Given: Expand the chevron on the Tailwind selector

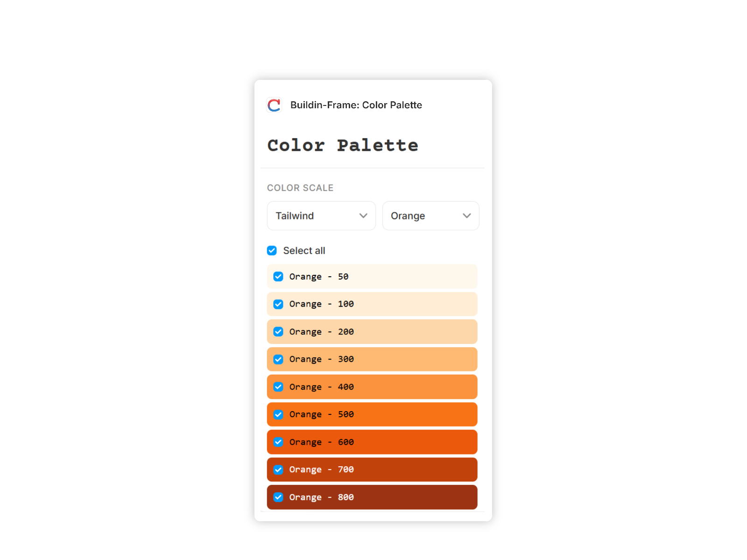Looking at the screenshot, I should (x=363, y=216).
